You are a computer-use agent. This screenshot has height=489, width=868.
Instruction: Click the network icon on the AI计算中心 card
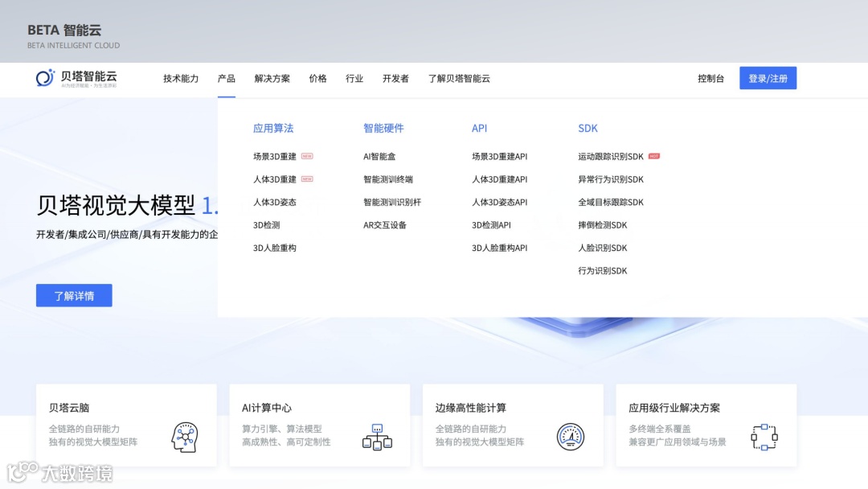pyautogui.click(x=378, y=437)
